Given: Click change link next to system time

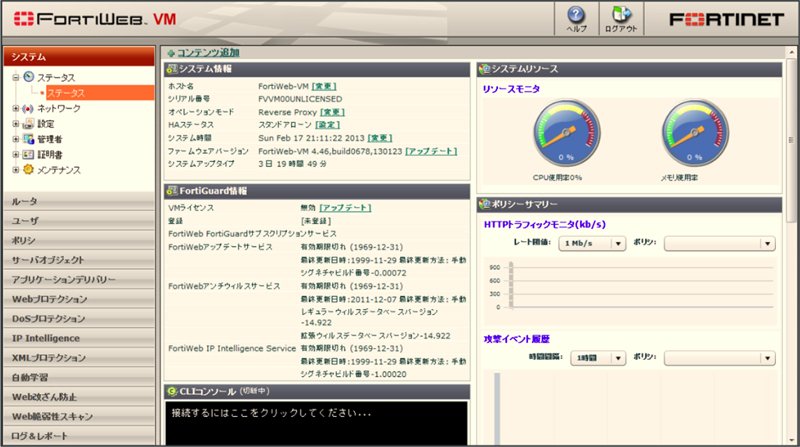Looking at the screenshot, I should (380, 138).
